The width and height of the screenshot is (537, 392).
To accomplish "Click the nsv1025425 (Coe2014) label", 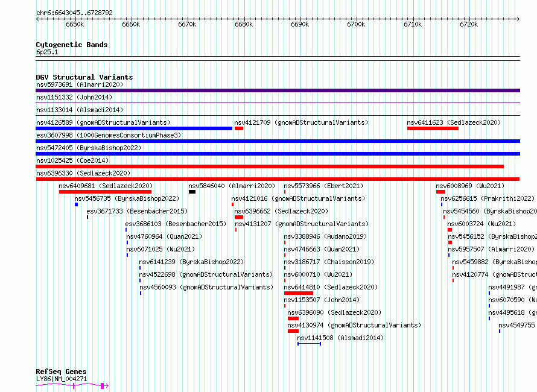I will point(72,160).
